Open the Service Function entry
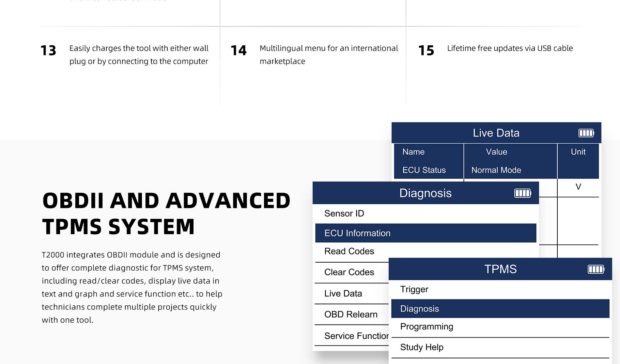Image resolution: width=620 pixels, height=364 pixels. pos(356,336)
